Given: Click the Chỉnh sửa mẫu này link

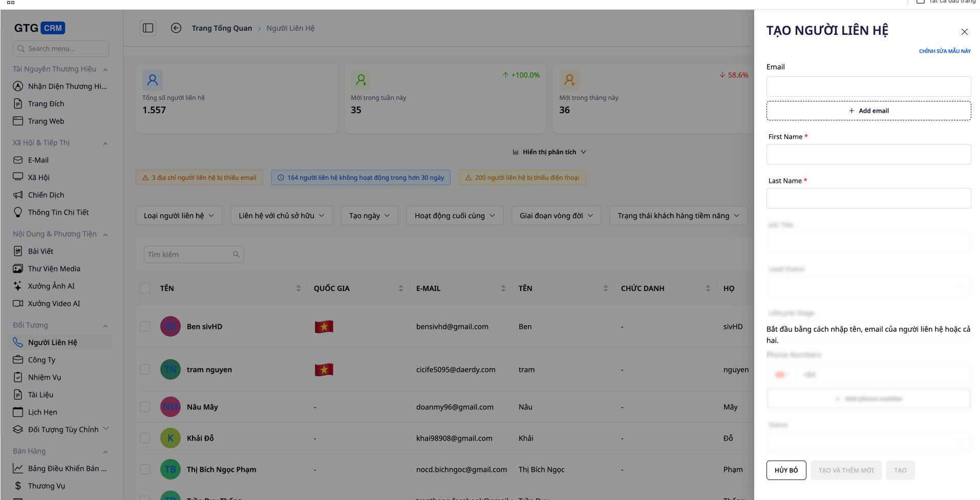Looking at the screenshot, I should pyautogui.click(x=945, y=51).
